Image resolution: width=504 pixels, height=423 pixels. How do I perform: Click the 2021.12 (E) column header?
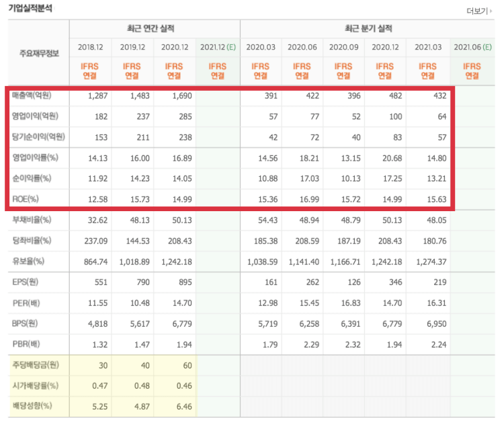pyautogui.click(x=218, y=47)
